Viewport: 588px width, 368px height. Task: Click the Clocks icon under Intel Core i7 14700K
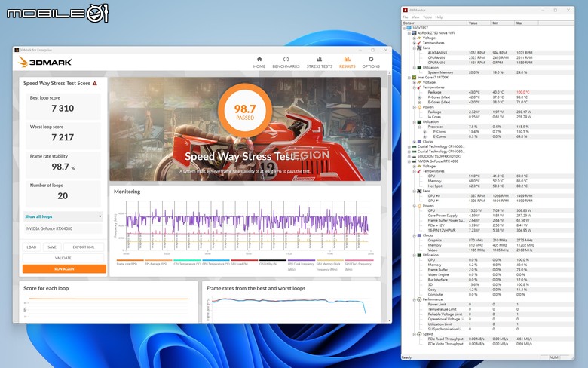[419, 142]
